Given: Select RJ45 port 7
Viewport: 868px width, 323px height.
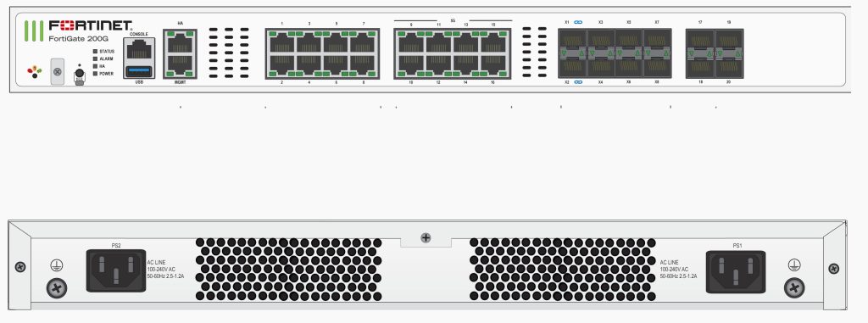Looking at the screenshot, I should click(363, 42).
